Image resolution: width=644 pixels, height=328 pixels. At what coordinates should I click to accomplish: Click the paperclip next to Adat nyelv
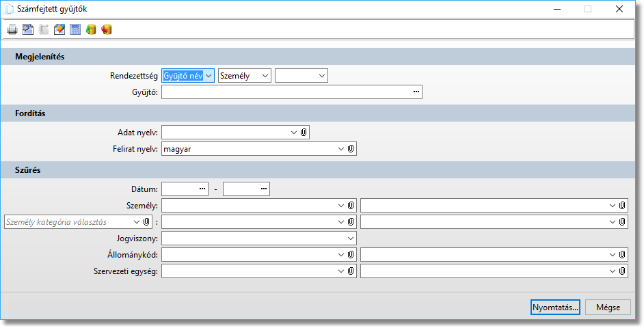tap(304, 133)
